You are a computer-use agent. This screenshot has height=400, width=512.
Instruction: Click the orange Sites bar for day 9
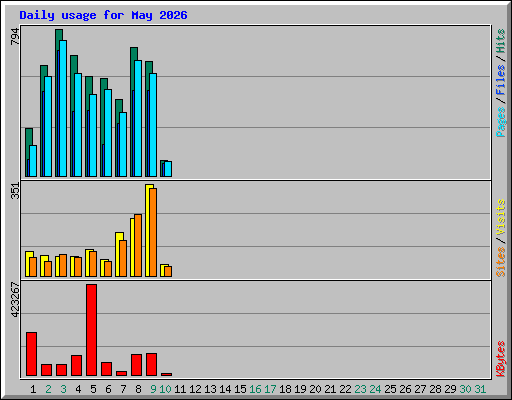(x=153, y=232)
